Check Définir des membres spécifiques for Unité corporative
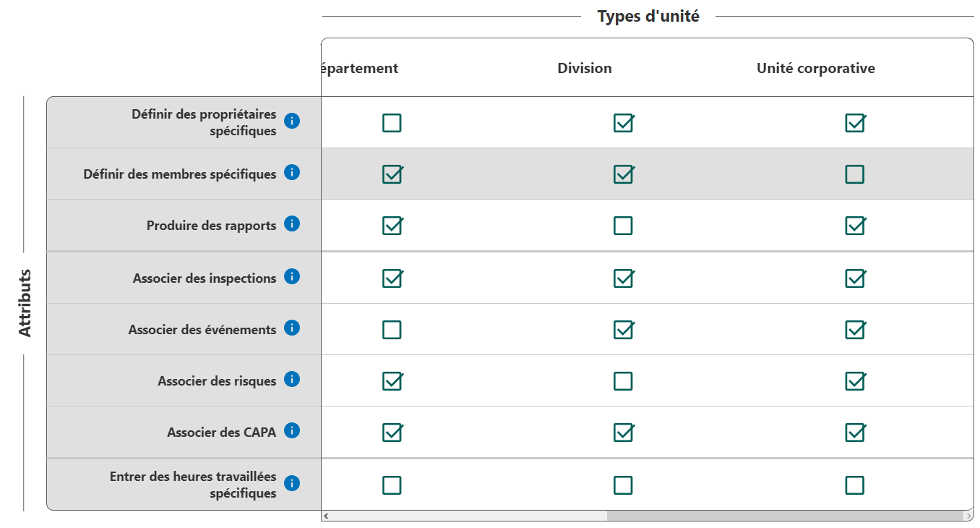Image resolution: width=980 pixels, height=528 pixels. coord(854,174)
